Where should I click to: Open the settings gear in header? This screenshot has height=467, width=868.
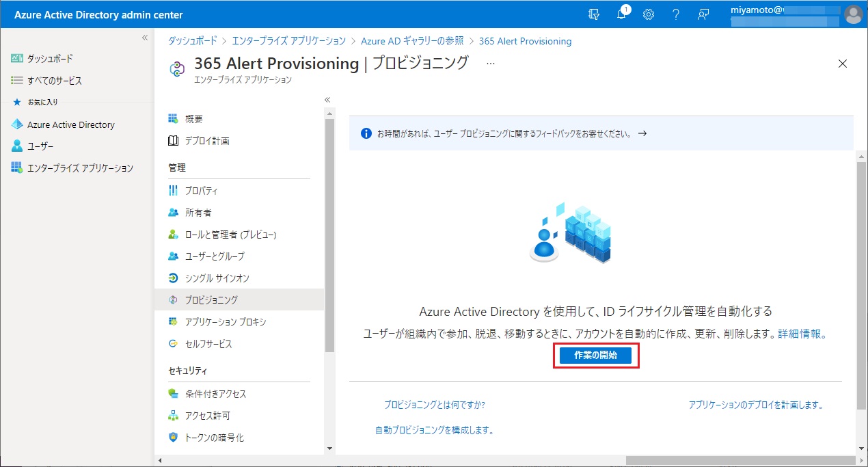649,14
